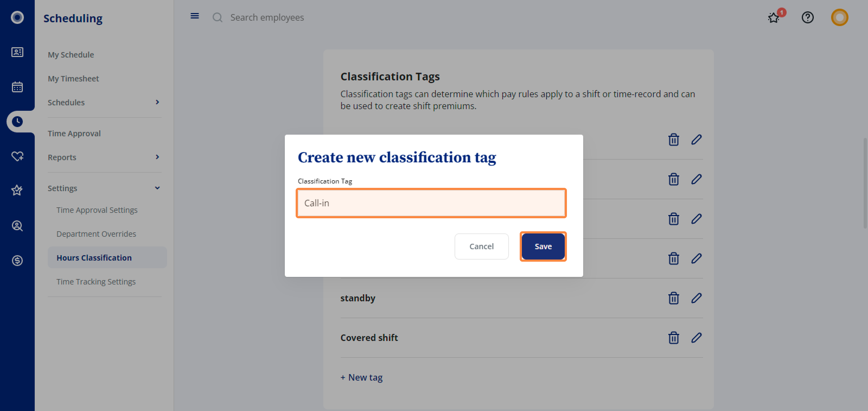Delete the fourth classification tag row
This screenshot has width=868, height=411.
(673, 258)
